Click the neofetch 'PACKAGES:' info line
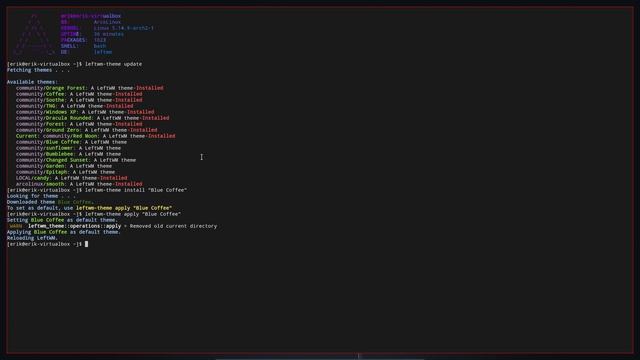The height and width of the screenshot is (360, 640). (83, 40)
